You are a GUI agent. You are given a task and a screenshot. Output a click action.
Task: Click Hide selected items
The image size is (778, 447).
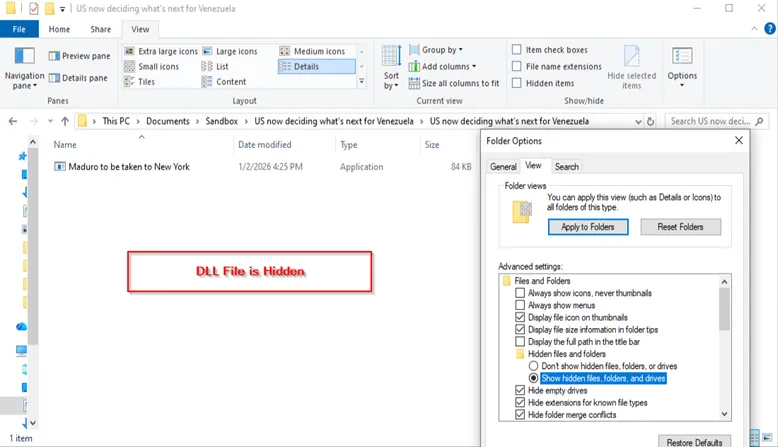click(x=632, y=67)
